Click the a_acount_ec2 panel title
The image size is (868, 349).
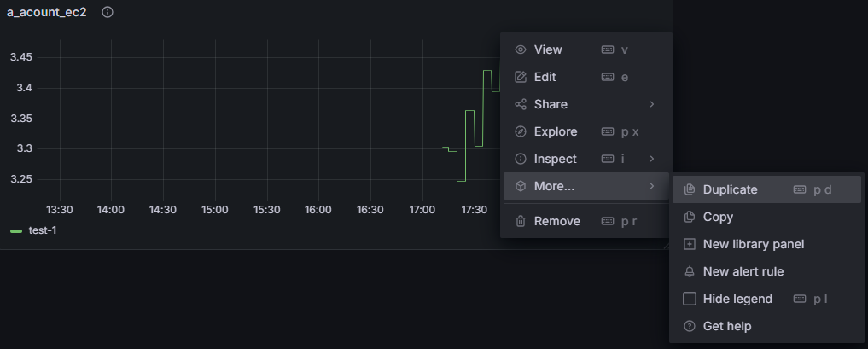(46, 12)
